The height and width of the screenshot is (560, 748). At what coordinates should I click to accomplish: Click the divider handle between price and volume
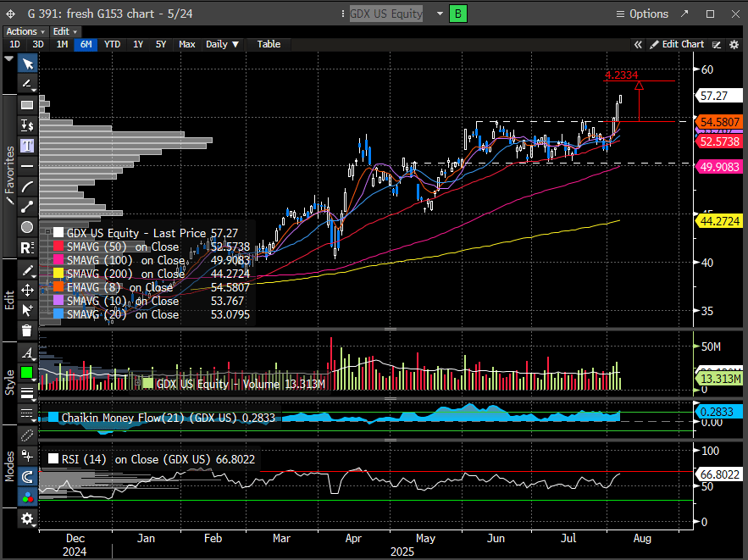coord(391,329)
